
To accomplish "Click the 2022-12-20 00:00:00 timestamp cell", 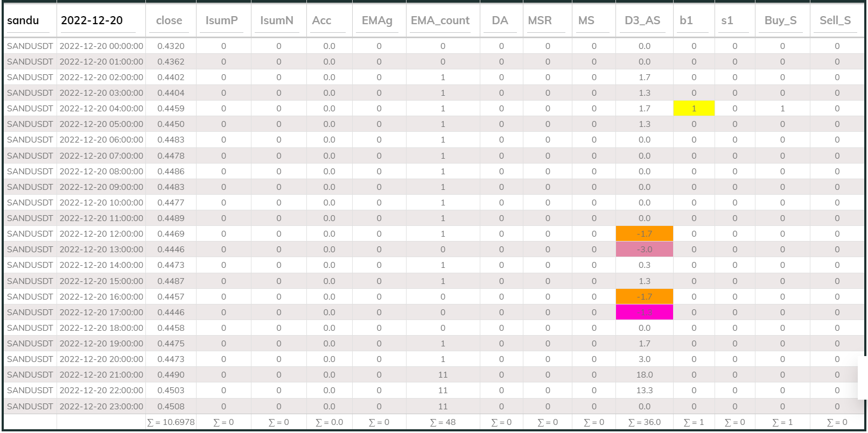I will click(101, 46).
